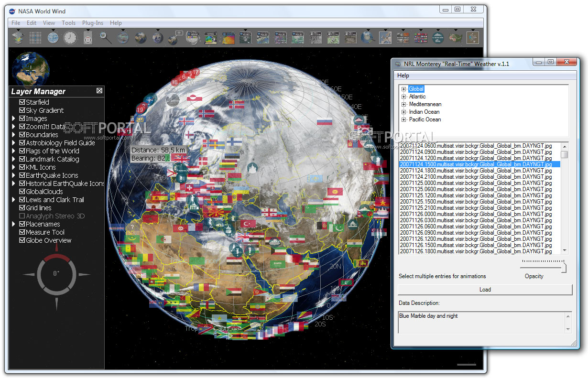Uncheck the Starfield layer checkbox
This screenshot has height=378, width=588.
click(x=22, y=102)
